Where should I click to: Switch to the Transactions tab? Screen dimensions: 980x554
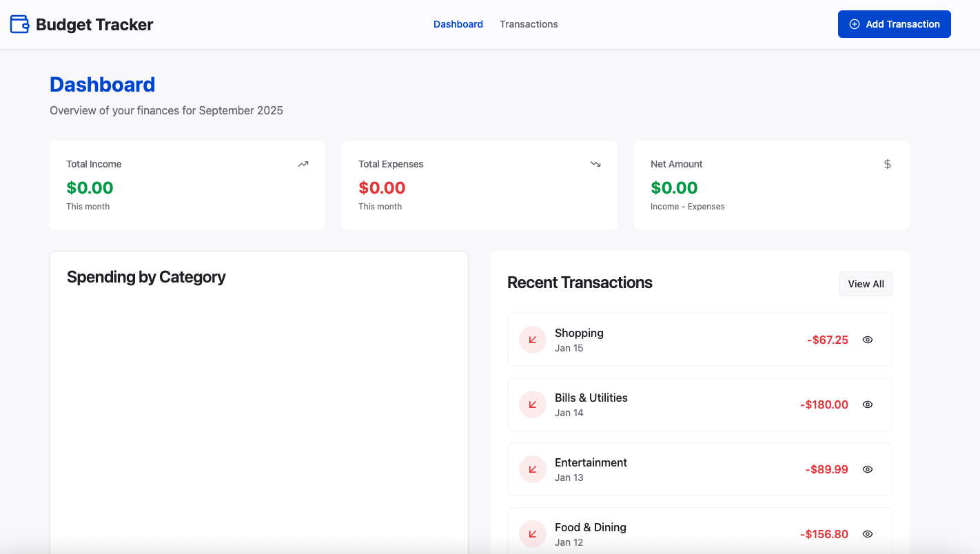[x=529, y=24]
